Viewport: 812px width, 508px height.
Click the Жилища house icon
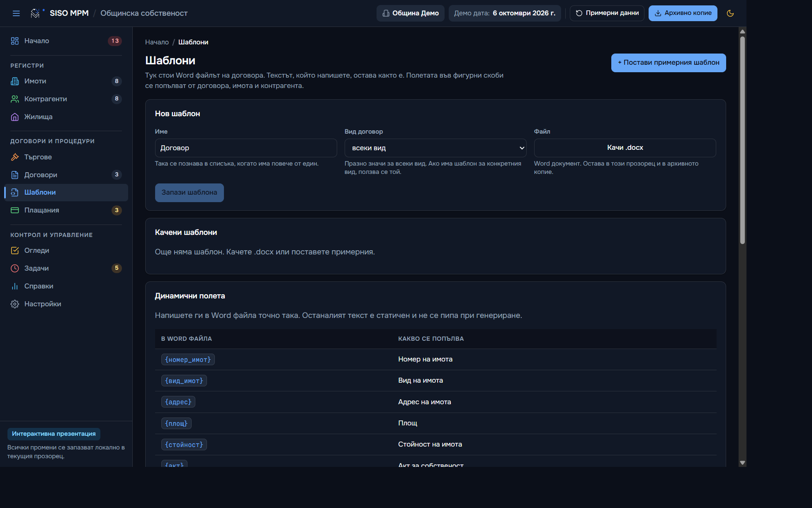tap(15, 117)
